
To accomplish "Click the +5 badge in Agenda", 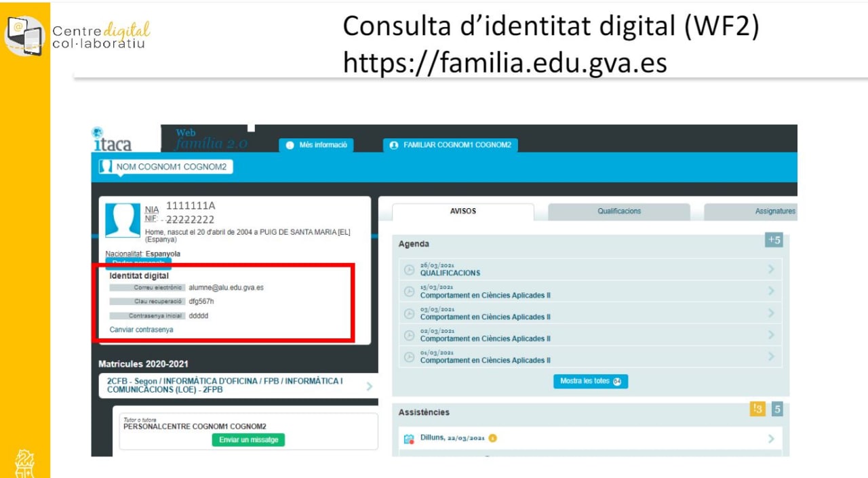I will coord(774,240).
